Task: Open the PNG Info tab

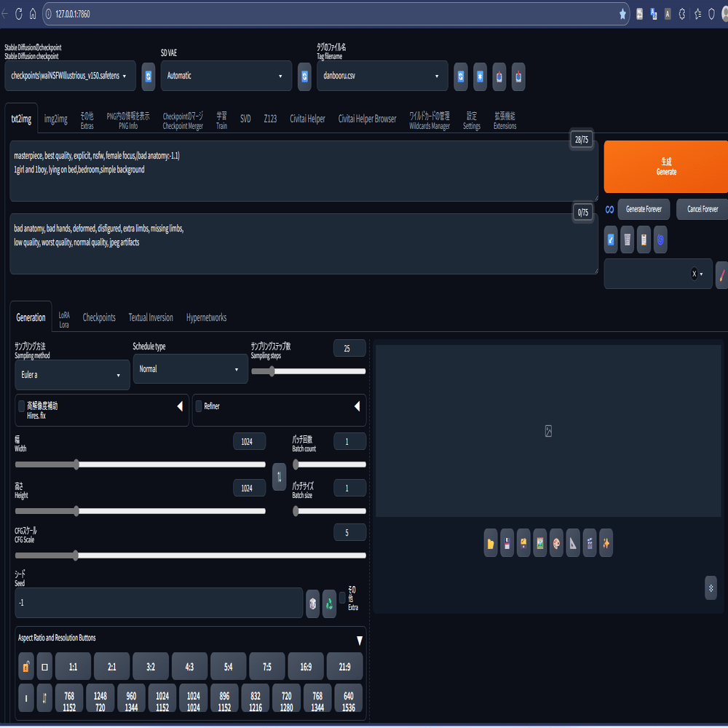Action: [128, 120]
